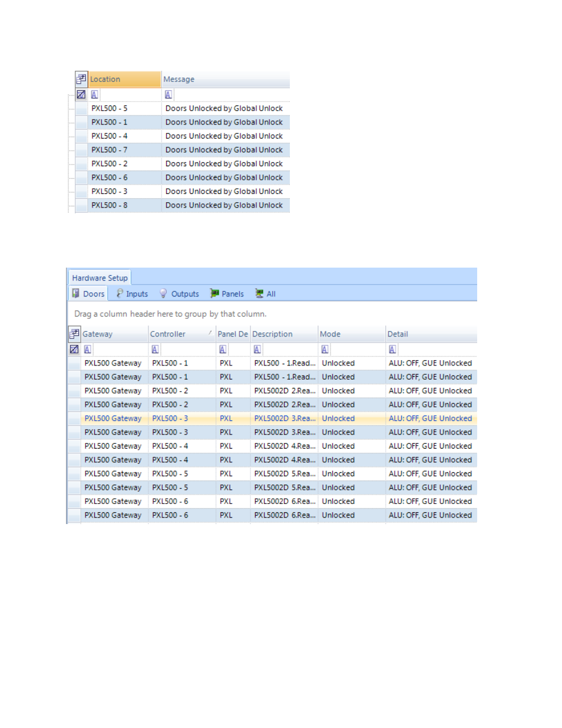Sort by the Location column header

[124, 79]
